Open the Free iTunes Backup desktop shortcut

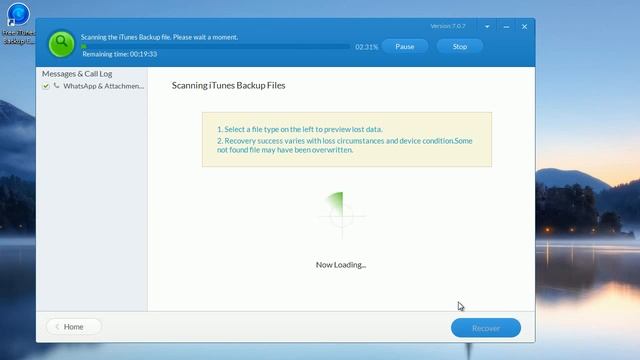[x=18, y=23]
